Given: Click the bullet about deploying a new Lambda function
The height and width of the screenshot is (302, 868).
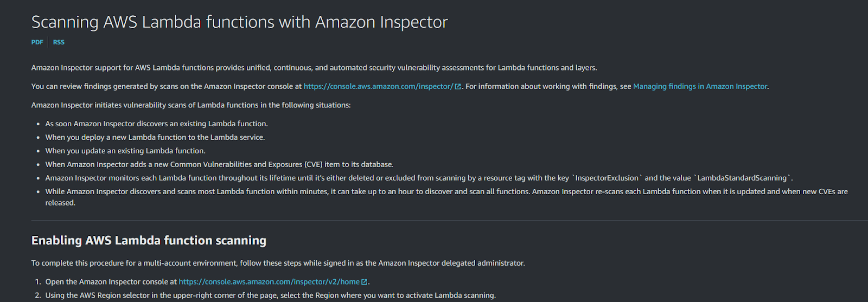Looking at the screenshot, I should (x=155, y=138).
